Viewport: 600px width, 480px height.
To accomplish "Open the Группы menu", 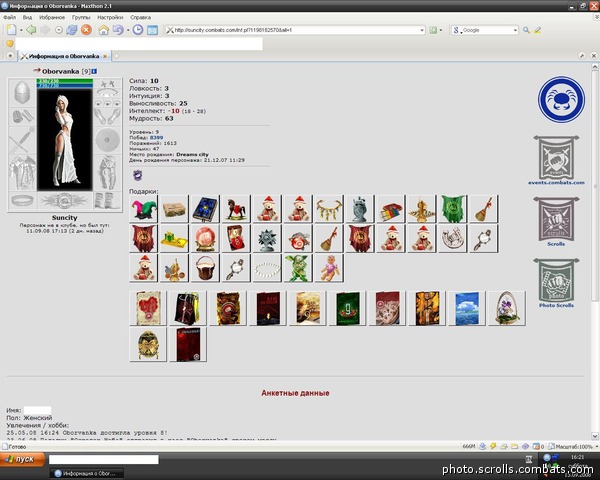I will (x=81, y=17).
